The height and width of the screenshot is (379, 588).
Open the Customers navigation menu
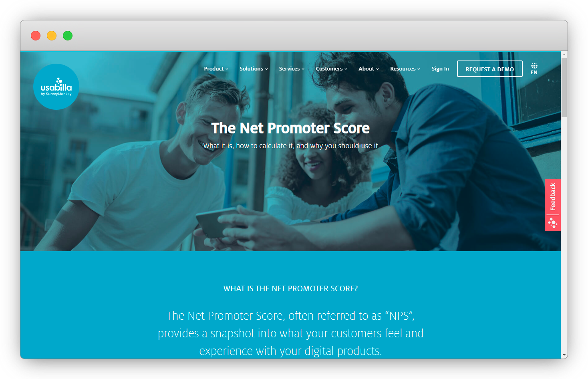click(x=331, y=69)
